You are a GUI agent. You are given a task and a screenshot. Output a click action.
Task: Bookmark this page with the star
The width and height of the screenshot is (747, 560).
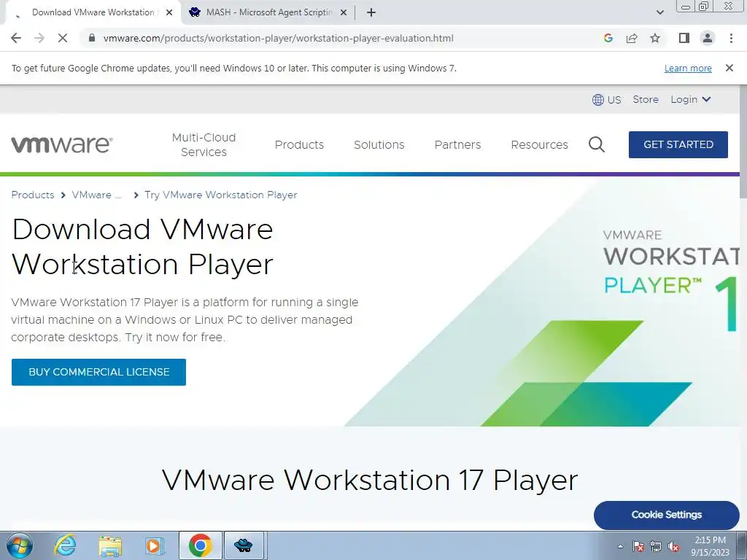[655, 38]
